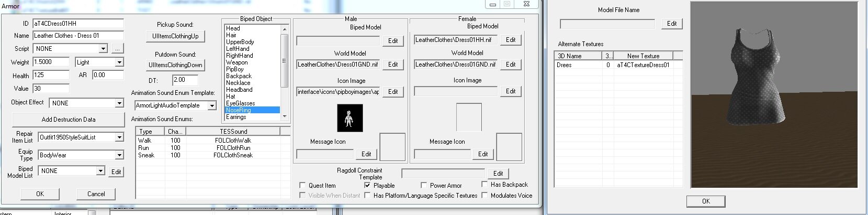The height and width of the screenshot is (215, 868).
Task: Click the Biped Object list scrollbar down arrow
Action: click(285, 116)
